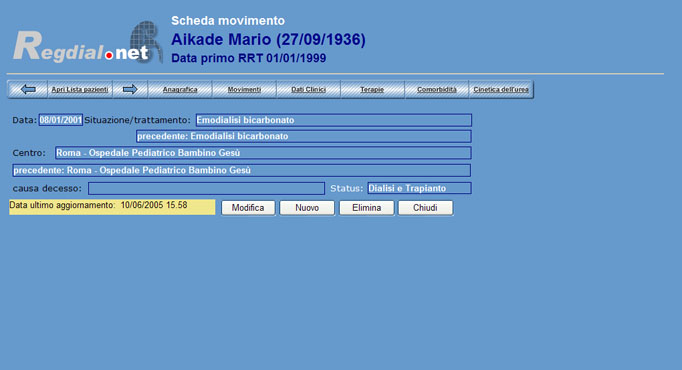This screenshot has height=370, width=682.
Task: Go to the previous patient with the left arrow
Action: click(x=28, y=89)
